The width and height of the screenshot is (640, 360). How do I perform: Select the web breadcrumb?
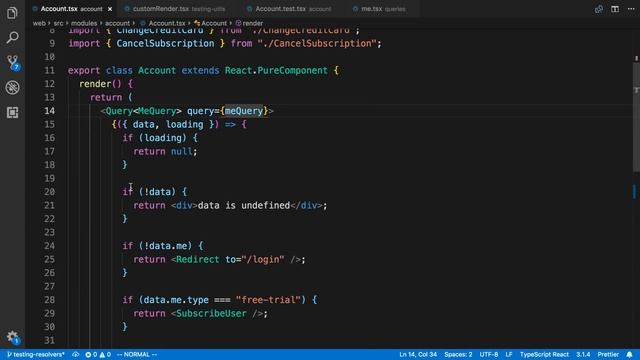pyautogui.click(x=39, y=23)
